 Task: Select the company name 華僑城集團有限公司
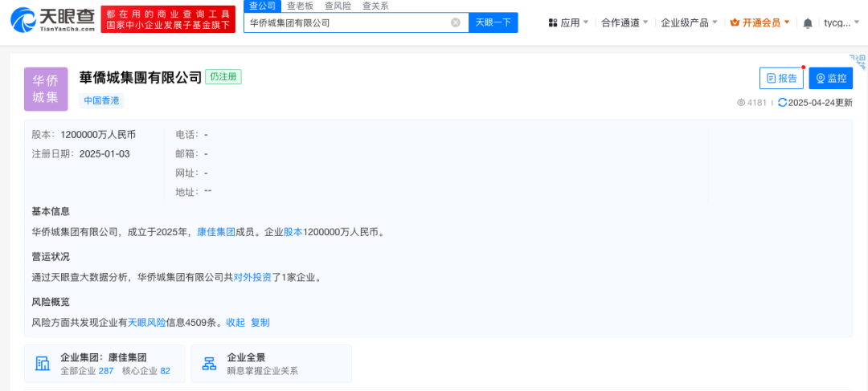(x=141, y=77)
